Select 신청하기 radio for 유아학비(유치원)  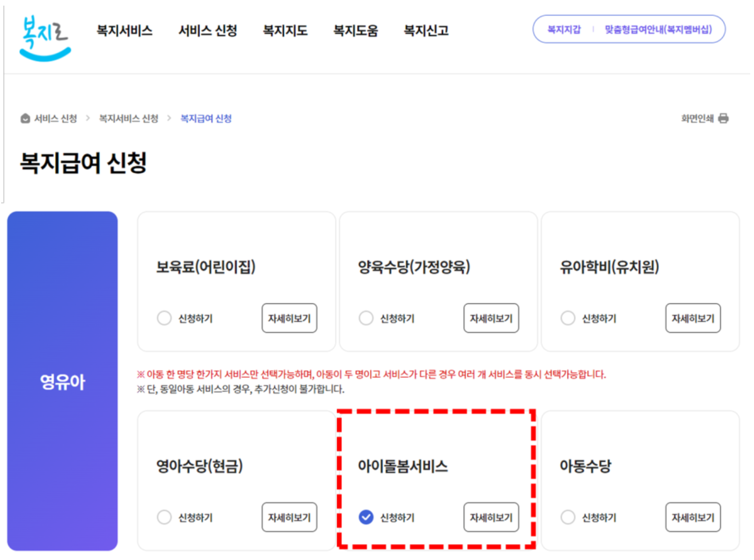pos(568,318)
